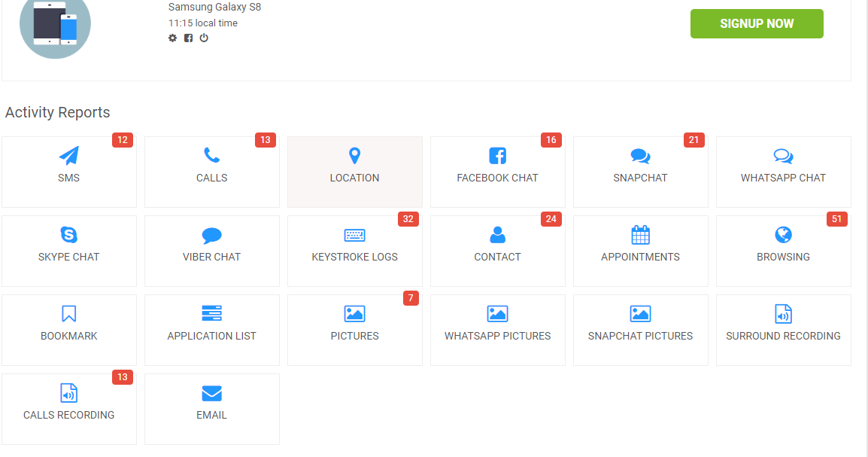Click the Snapchat Pictures image icon
The width and height of the screenshot is (868, 457).
pyautogui.click(x=641, y=314)
